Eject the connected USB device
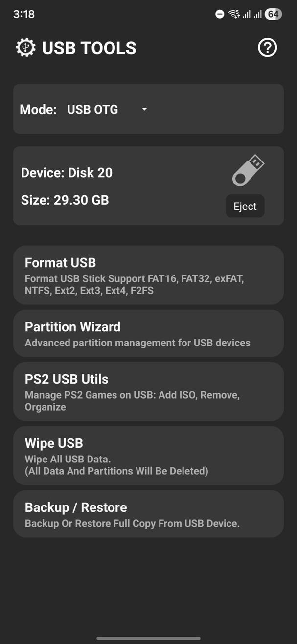The height and width of the screenshot is (644, 297). (x=245, y=206)
